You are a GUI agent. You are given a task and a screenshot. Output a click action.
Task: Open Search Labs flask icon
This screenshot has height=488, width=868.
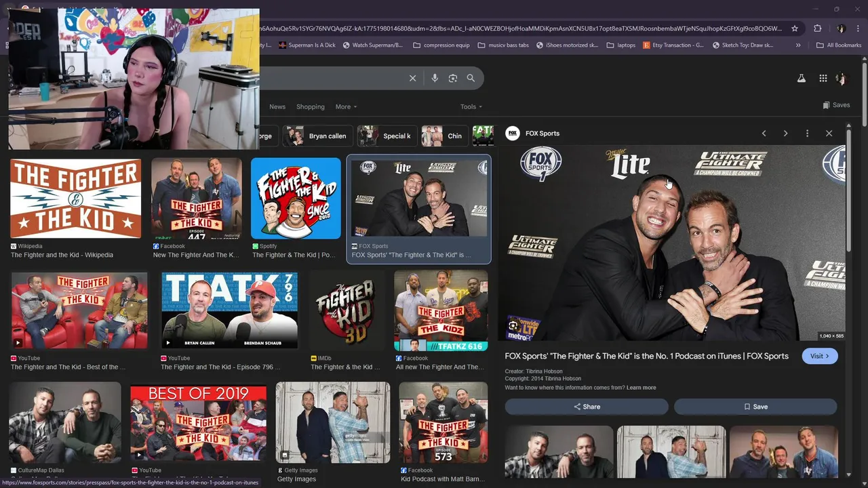coord(801,78)
